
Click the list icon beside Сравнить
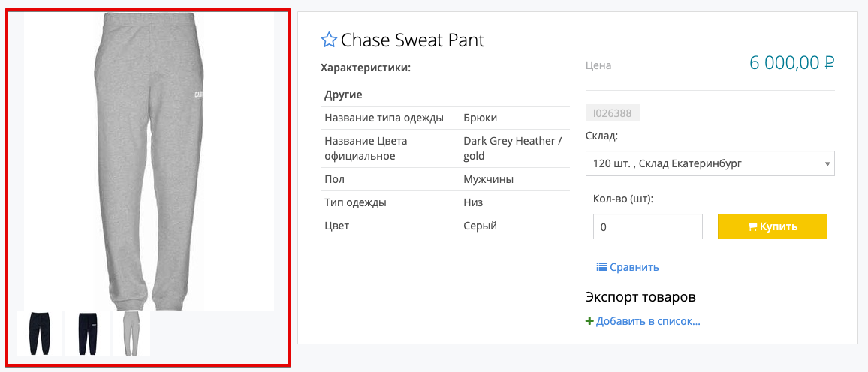601,267
